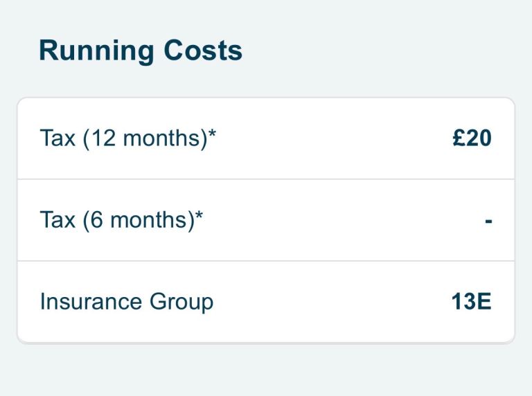Select the "Tax (12 months)*" label
The height and width of the screenshot is (396, 532).
coord(128,138)
